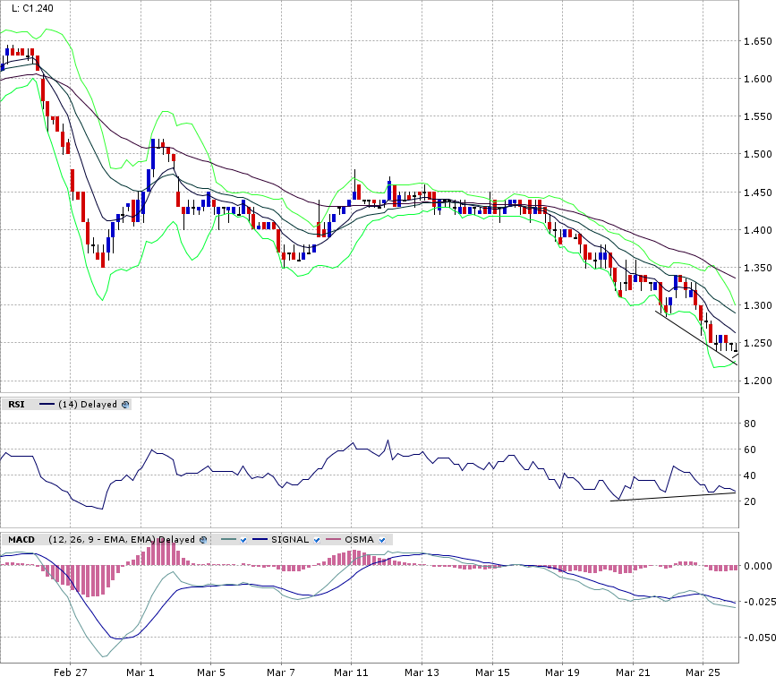The image size is (784, 685).
Task: Click the RSI line color swatch
Action: [x=45, y=405]
